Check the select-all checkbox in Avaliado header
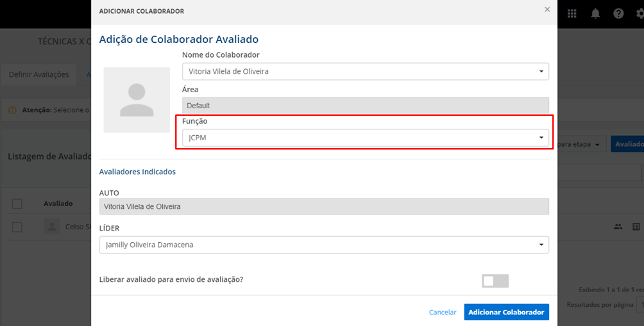 17,204
